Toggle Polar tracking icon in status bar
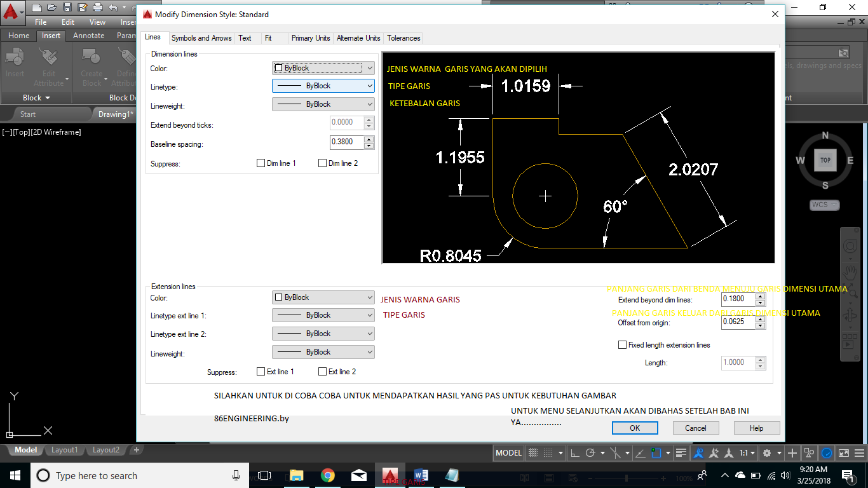This screenshot has height=488, width=868. pyautogui.click(x=590, y=453)
